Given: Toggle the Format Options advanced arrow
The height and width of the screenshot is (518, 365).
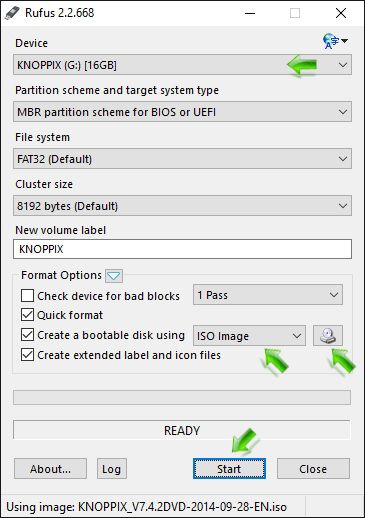Looking at the screenshot, I should pyautogui.click(x=114, y=276).
